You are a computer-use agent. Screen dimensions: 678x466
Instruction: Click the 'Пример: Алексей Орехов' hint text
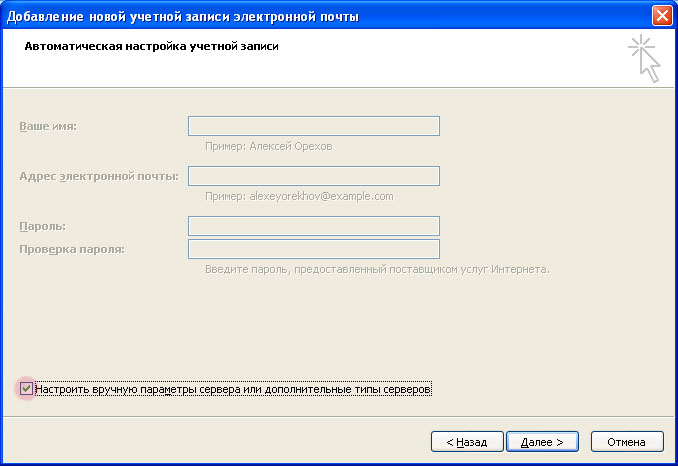tap(268, 146)
